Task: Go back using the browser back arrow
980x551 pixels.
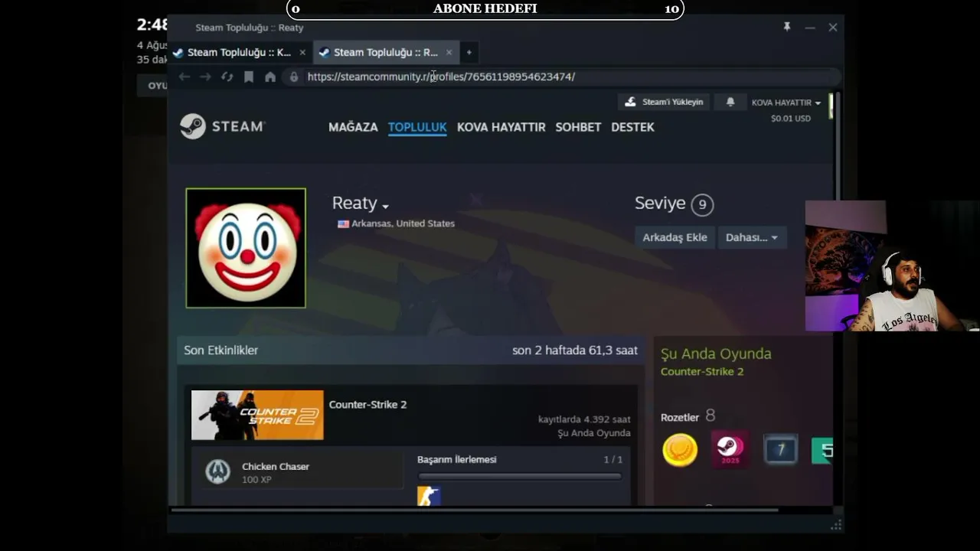Action: click(184, 77)
